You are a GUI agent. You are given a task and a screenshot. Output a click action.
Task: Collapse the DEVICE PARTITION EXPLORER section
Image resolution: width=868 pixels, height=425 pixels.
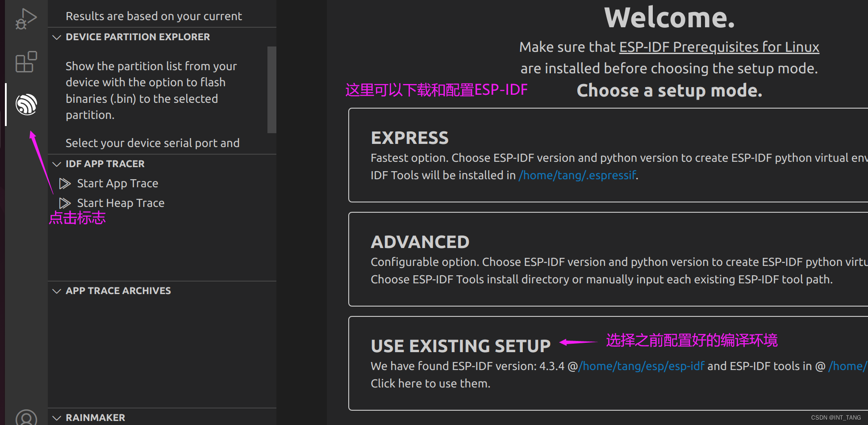point(57,37)
